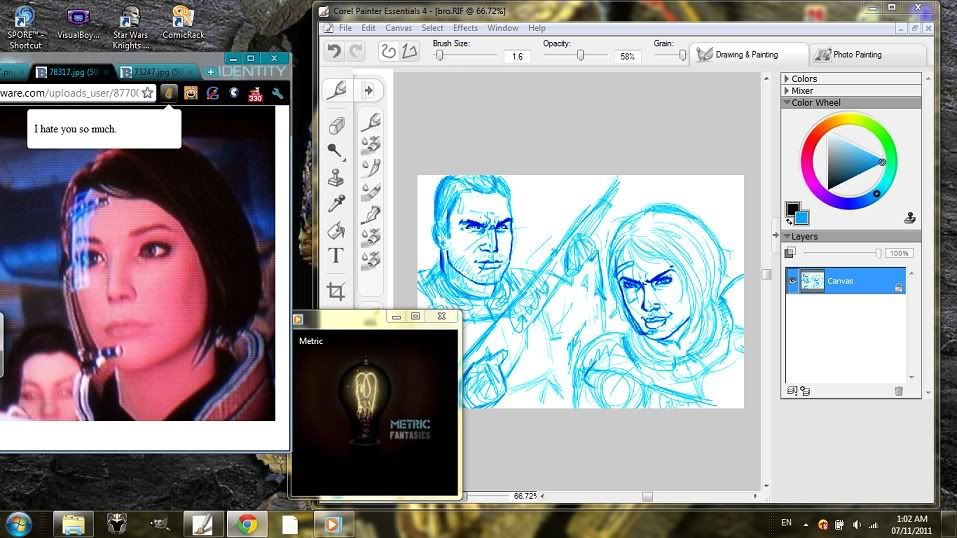The width and height of the screenshot is (957, 538).
Task: Switch to the Photo Painting tab
Action: point(848,54)
